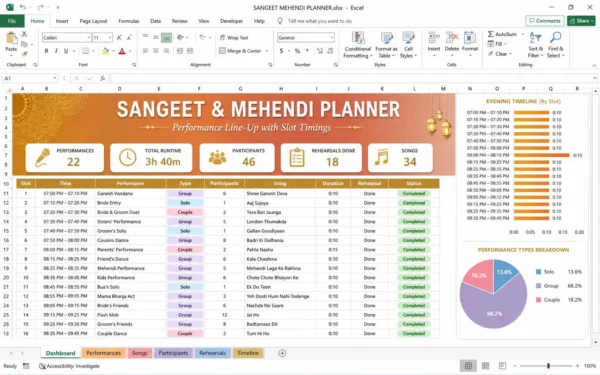Open the Comments button

click(x=545, y=21)
